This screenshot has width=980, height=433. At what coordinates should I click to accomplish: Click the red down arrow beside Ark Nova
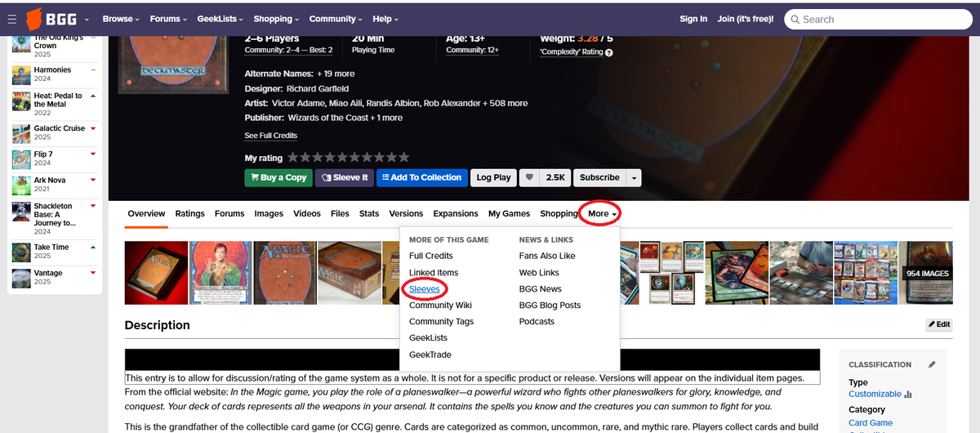click(93, 180)
